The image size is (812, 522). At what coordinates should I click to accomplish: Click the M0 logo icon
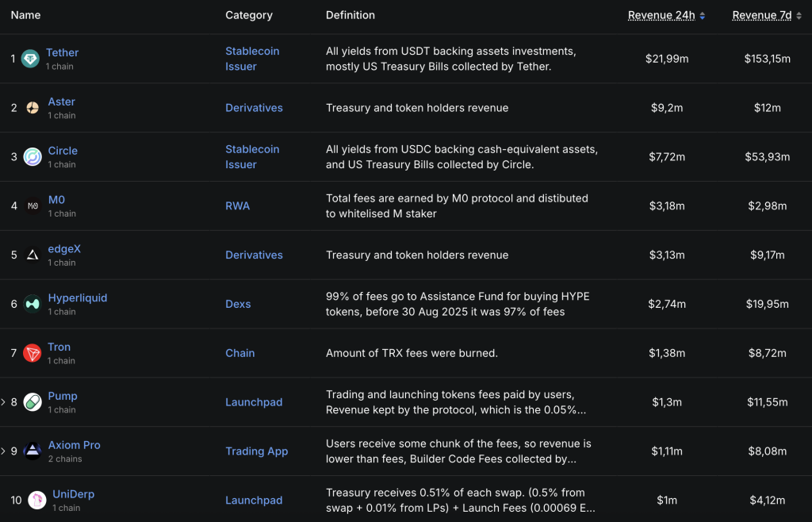[x=33, y=206]
